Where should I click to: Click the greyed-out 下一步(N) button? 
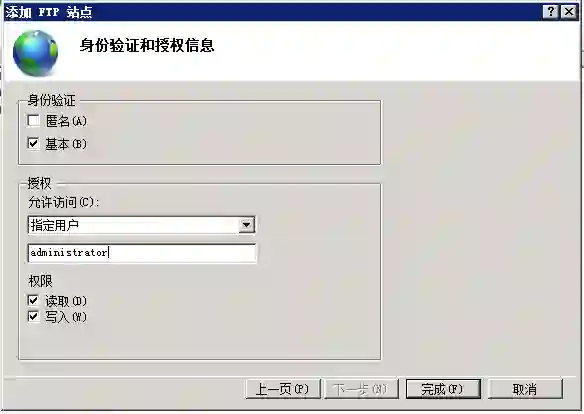(x=361, y=389)
